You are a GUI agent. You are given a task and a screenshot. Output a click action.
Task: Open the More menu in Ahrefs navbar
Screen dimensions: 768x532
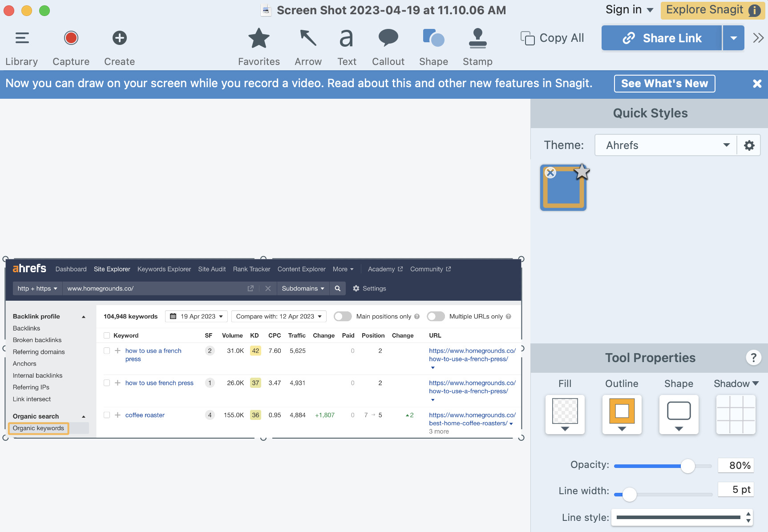343,269
